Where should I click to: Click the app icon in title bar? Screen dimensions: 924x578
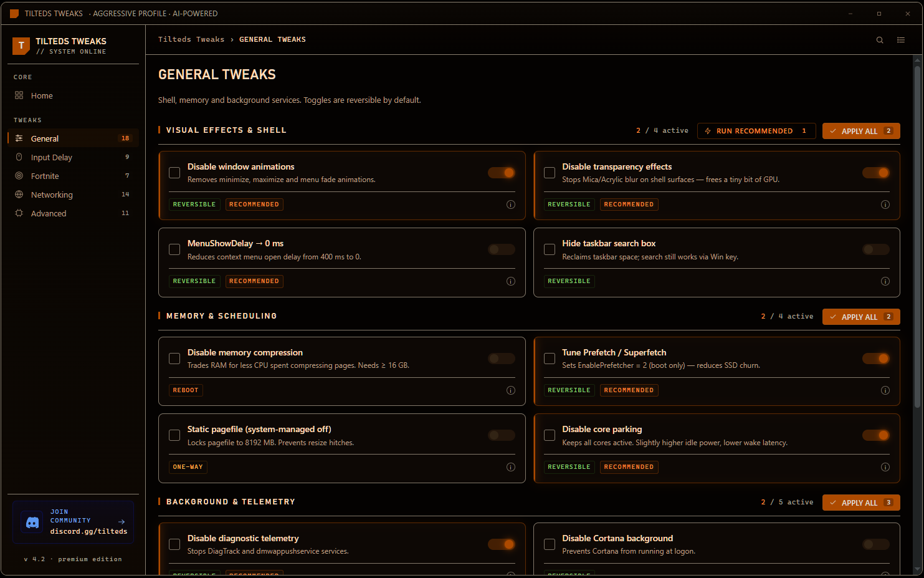coord(14,13)
